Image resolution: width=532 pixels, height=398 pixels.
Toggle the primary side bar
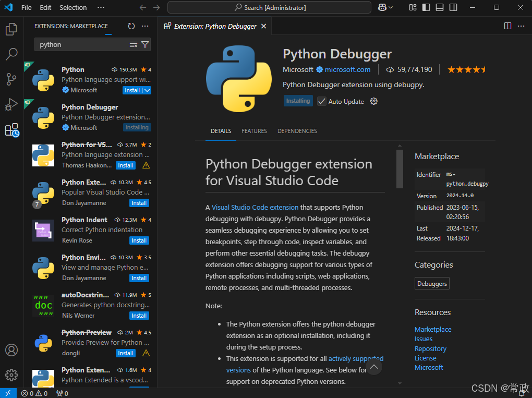[426, 7]
